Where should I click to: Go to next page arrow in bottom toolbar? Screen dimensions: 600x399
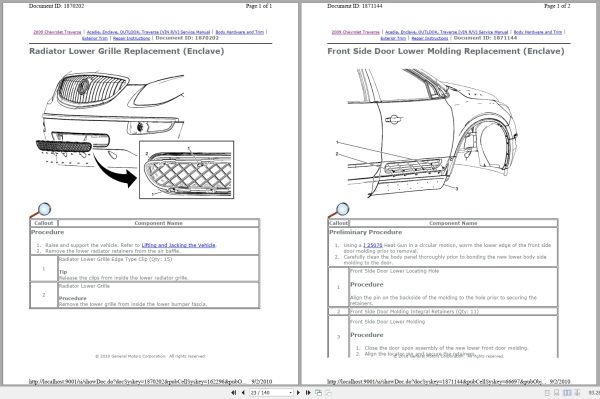pyautogui.click(x=298, y=392)
